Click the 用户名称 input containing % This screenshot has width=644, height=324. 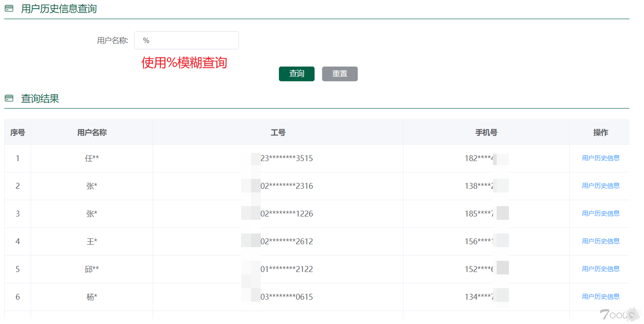point(186,40)
